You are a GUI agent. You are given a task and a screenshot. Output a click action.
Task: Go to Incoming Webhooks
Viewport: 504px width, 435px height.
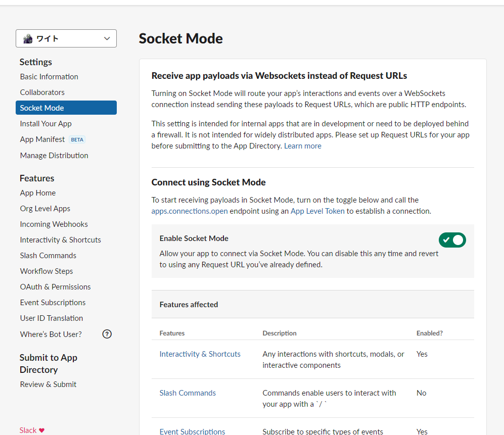pyautogui.click(x=54, y=224)
